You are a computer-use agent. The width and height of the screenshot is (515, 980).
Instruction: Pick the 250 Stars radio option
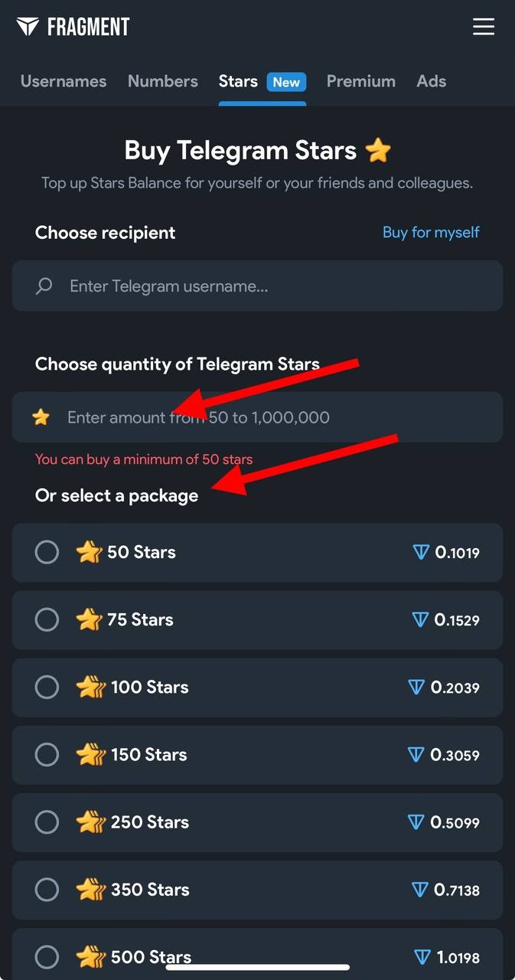47,822
